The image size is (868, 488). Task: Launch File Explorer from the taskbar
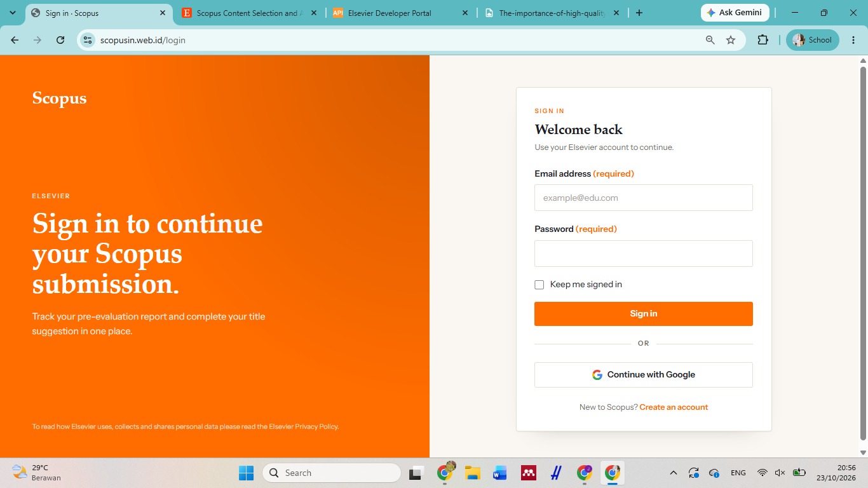click(472, 473)
